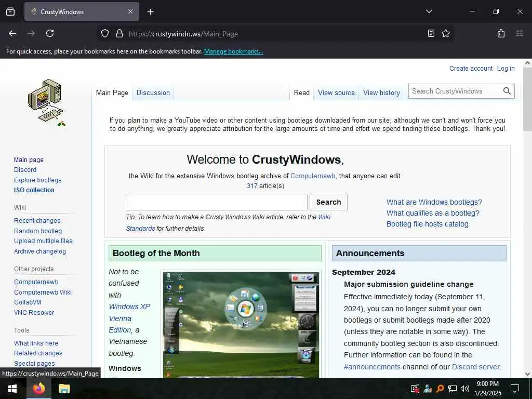Open ISO collection in the sidebar
Viewport: 532px width, 399px height.
[34, 190]
